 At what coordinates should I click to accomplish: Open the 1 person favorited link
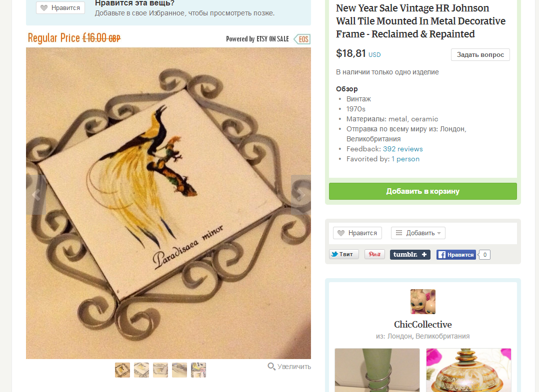pos(405,159)
